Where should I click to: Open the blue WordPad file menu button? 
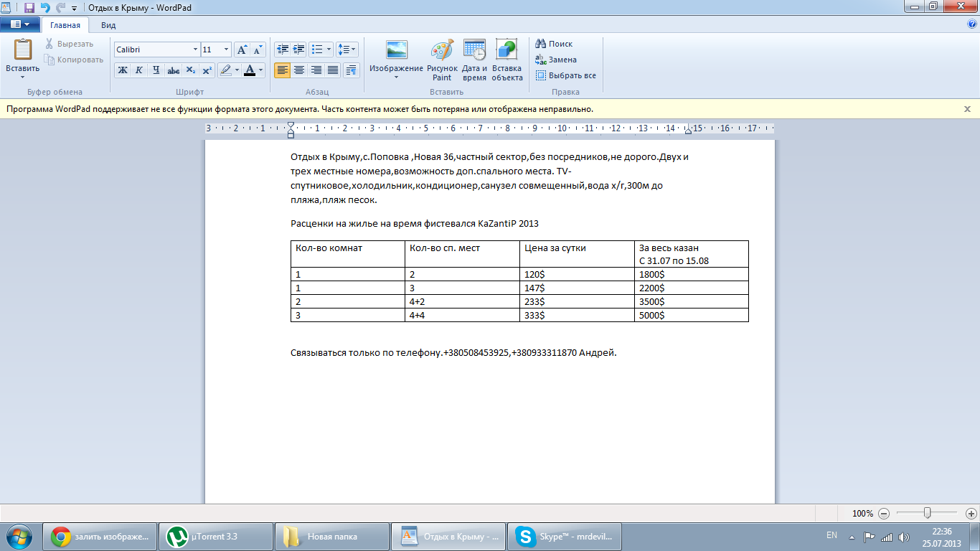click(x=19, y=24)
